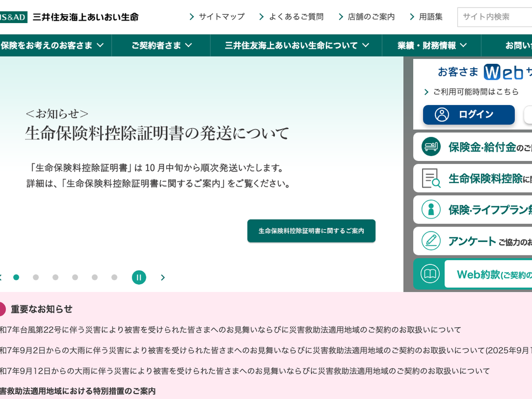The height and width of the screenshot is (399, 532).
Task: Click the user profile icon on ログイン button
Action: coord(442,114)
